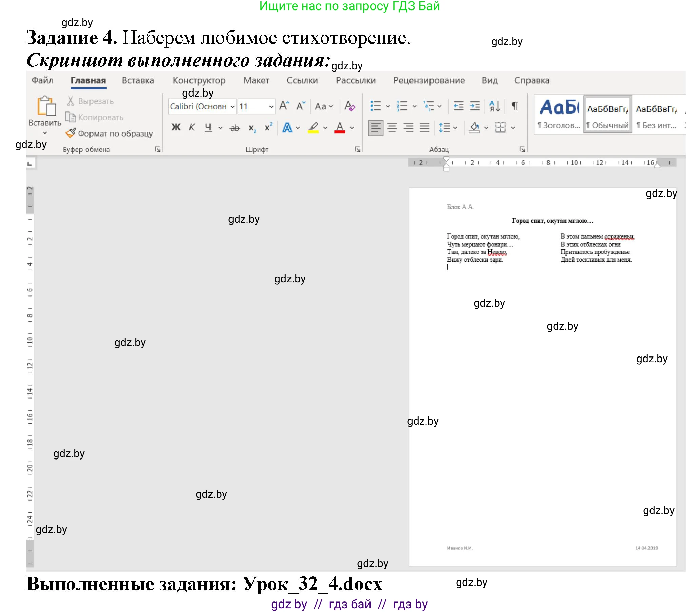700x612 pixels.
Task: Switch to the Вставка tab
Action: [138, 81]
